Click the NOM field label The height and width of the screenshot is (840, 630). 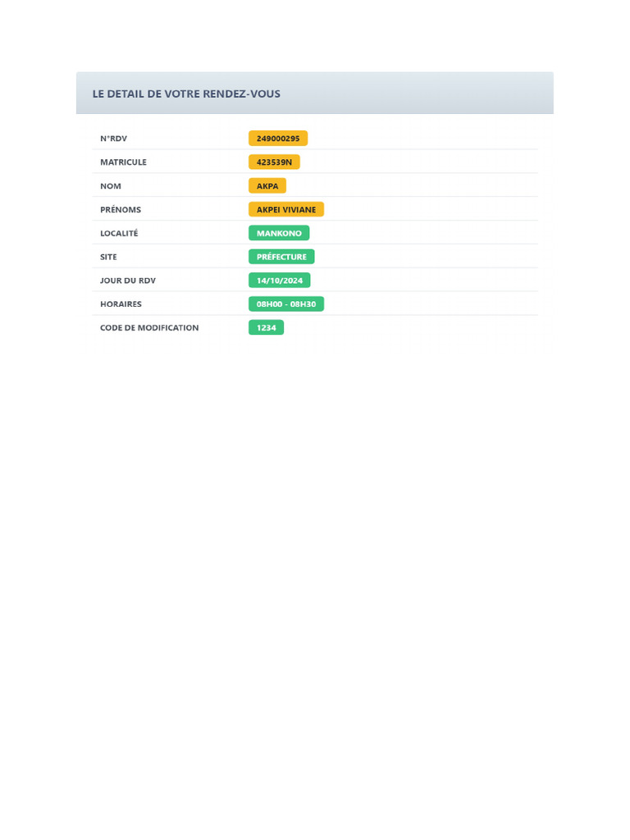click(111, 186)
